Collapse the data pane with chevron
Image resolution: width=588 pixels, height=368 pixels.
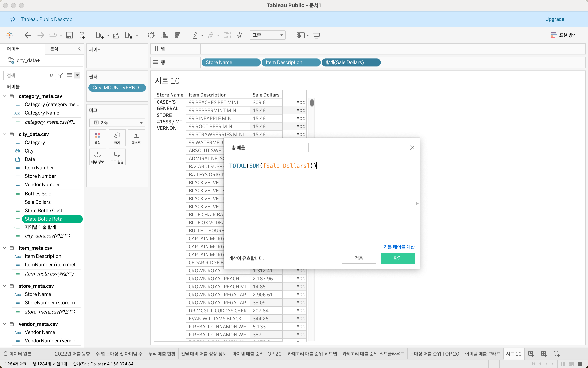pyautogui.click(x=79, y=49)
